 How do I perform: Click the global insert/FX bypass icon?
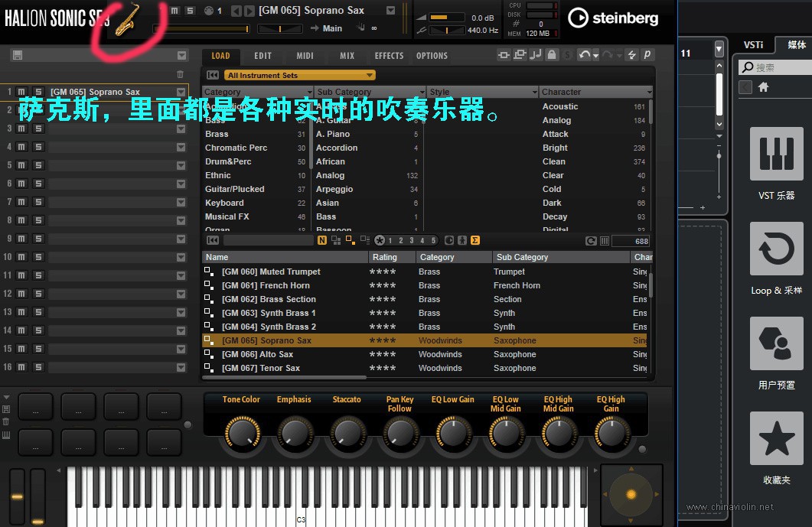point(504,55)
